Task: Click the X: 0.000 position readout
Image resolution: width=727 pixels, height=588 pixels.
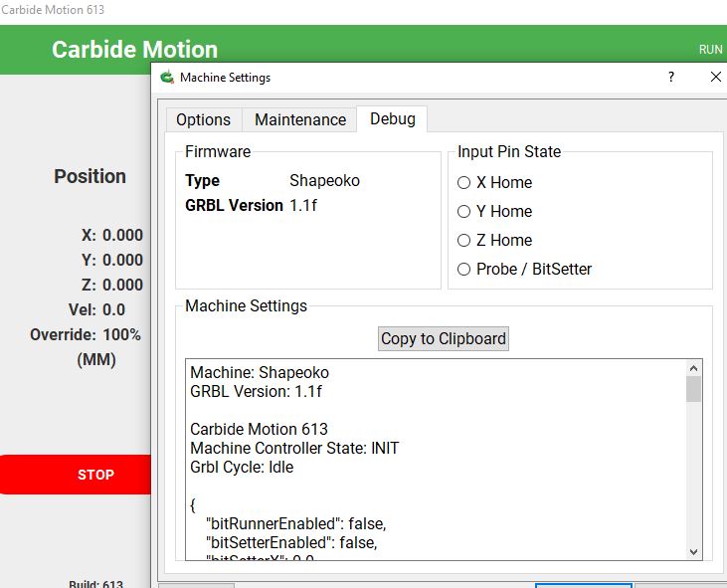Action: pyautogui.click(x=112, y=235)
